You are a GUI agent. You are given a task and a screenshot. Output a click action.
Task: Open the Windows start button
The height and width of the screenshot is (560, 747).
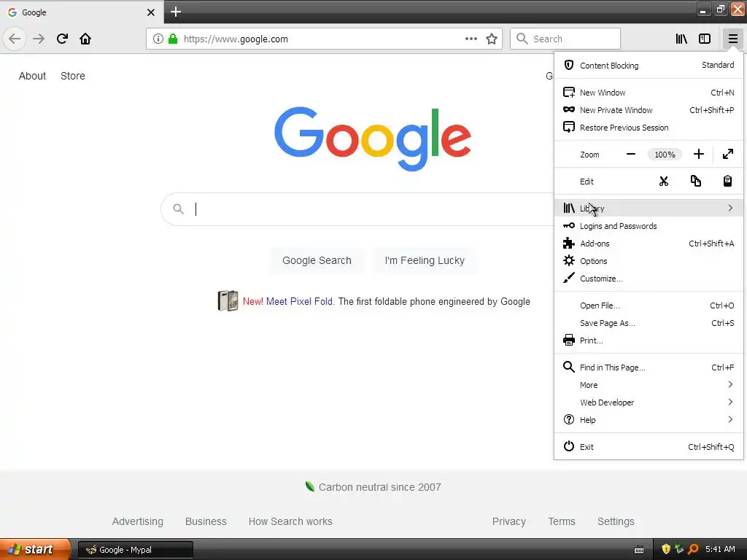(35, 549)
